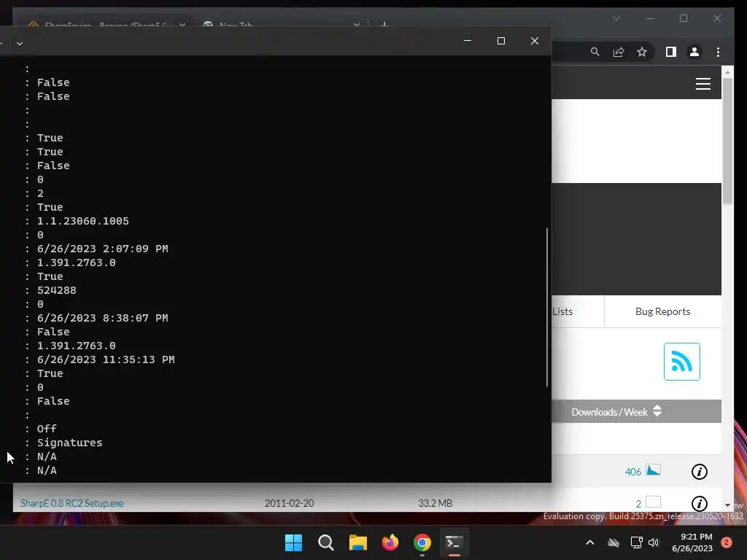The height and width of the screenshot is (560, 747).
Task: Show hidden system tray icons
Action: [589, 542]
